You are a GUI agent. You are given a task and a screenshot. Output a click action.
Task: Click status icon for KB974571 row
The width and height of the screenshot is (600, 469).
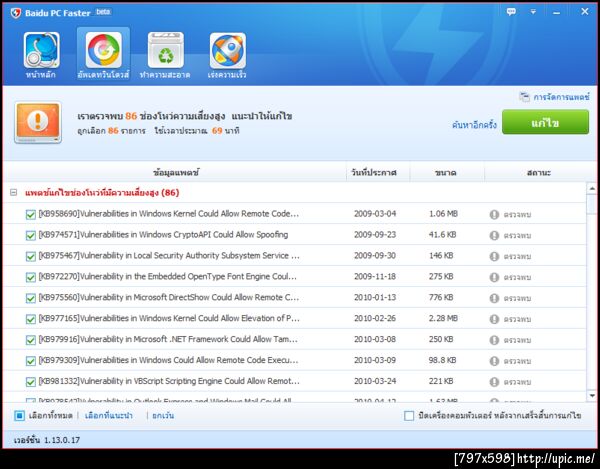[494, 235]
